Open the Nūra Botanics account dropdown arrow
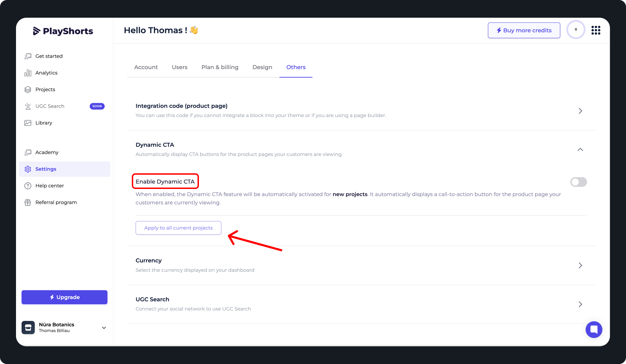 click(104, 328)
